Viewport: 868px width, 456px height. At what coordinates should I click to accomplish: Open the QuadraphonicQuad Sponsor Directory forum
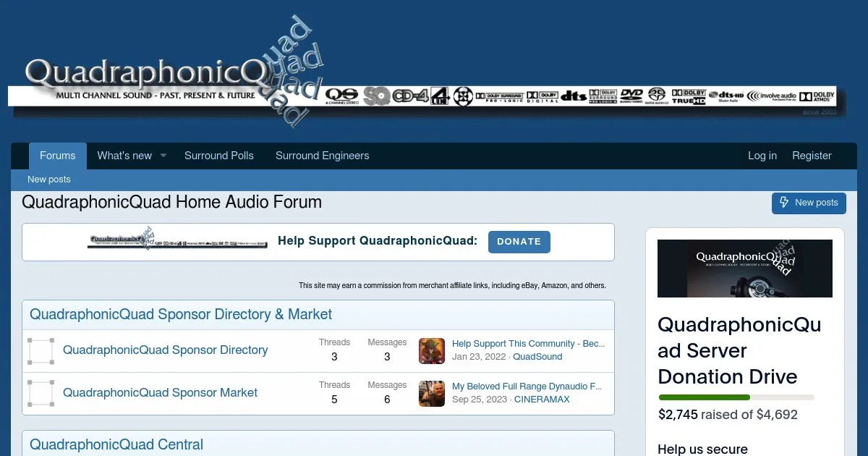[x=166, y=350]
